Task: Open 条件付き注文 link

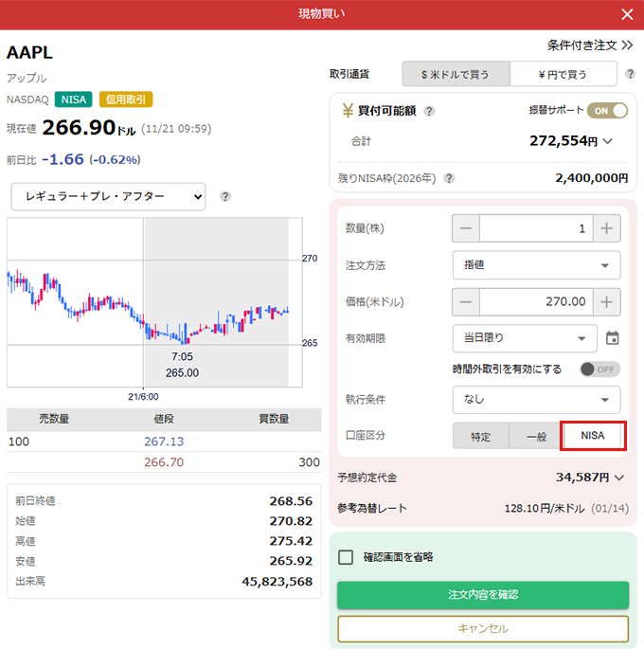Action: coord(589,45)
